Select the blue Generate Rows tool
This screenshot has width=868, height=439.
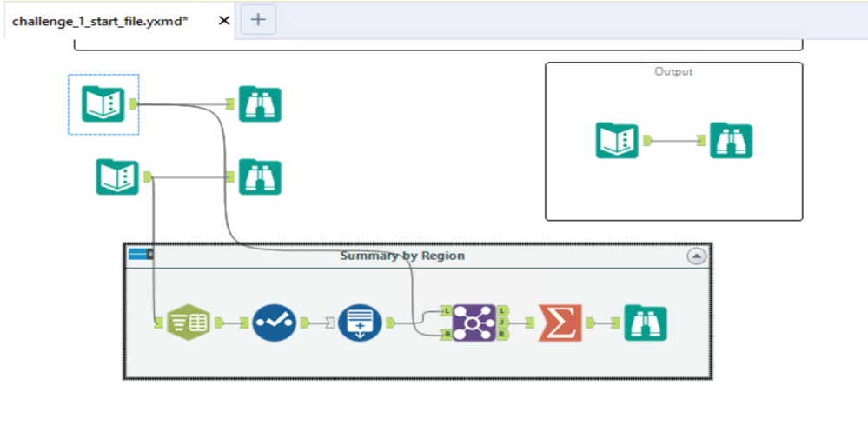[x=360, y=323]
